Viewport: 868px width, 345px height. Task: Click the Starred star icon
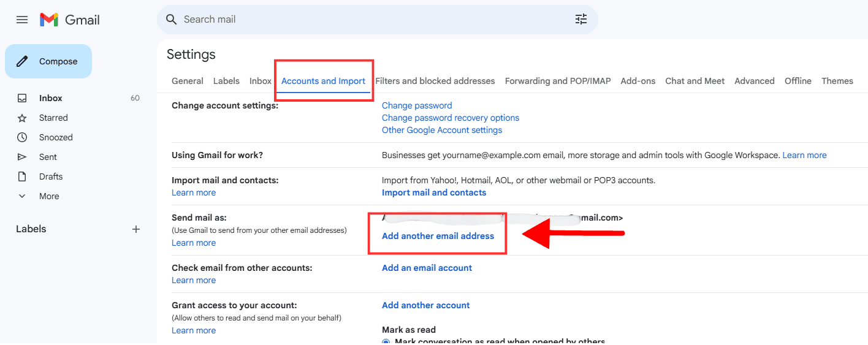(x=22, y=118)
